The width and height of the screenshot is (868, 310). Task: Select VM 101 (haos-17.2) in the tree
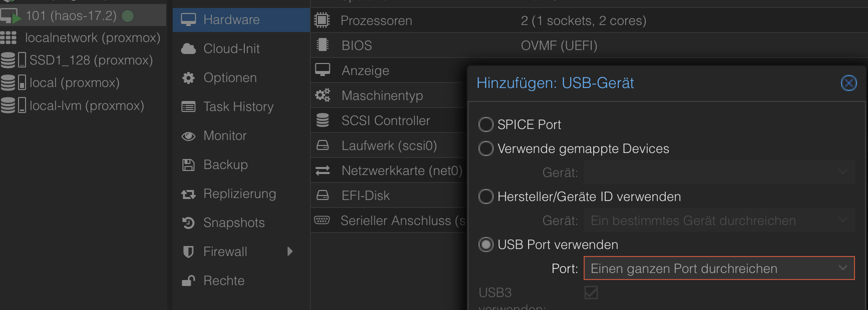(75, 15)
